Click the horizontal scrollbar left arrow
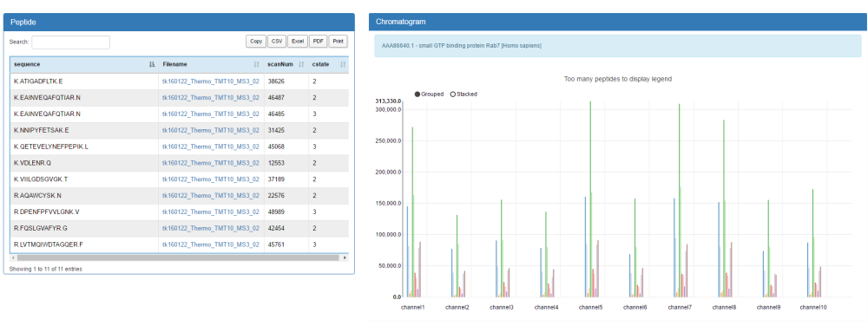Viewport: 868px width, 326px height. point(13,258)
